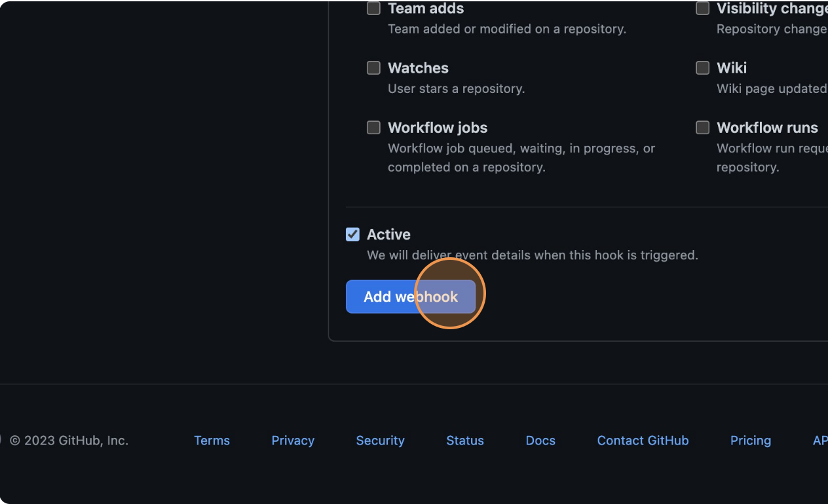
Task: Enable the Workflow jobs event checkbox
Action: (x=373, y=127)
